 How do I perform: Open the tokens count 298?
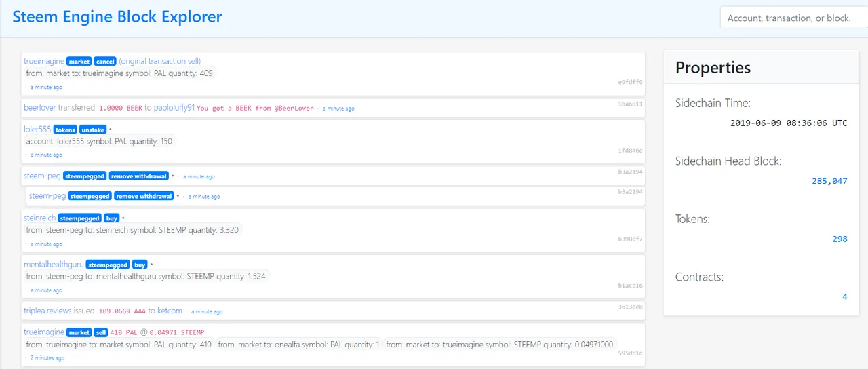click(840, 239)
